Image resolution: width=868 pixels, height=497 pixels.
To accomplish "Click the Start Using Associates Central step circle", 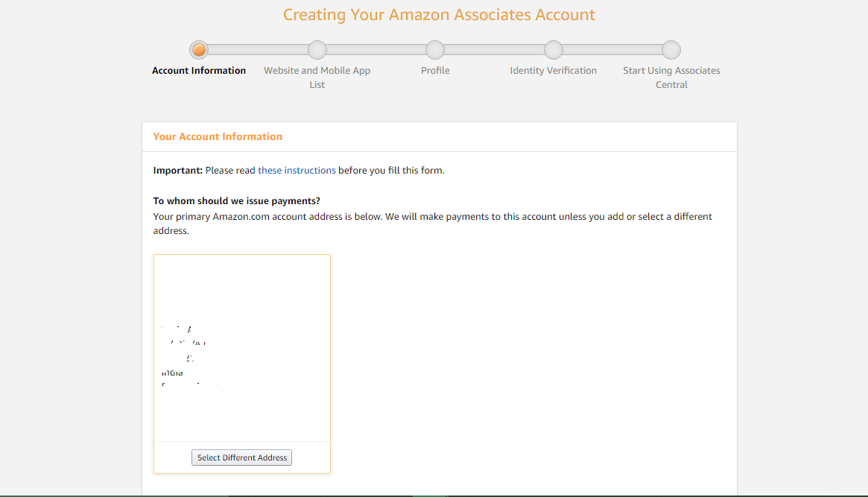I will pyautogui.click(x=671, y=50).
